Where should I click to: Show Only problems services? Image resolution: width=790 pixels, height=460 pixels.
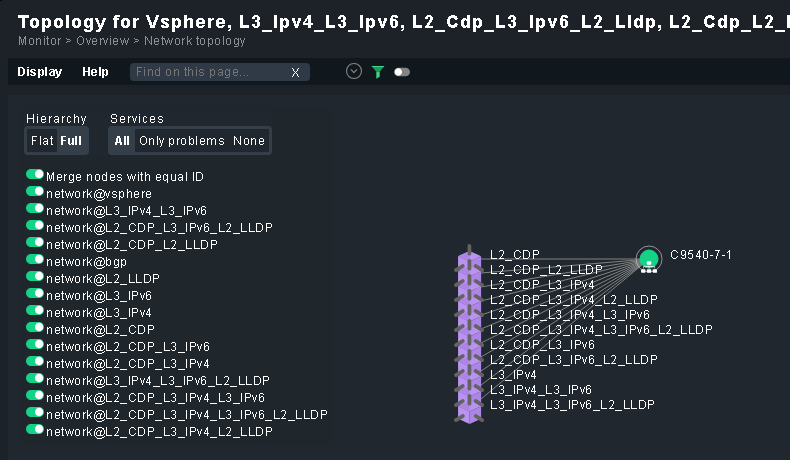(x=182, y=141)
